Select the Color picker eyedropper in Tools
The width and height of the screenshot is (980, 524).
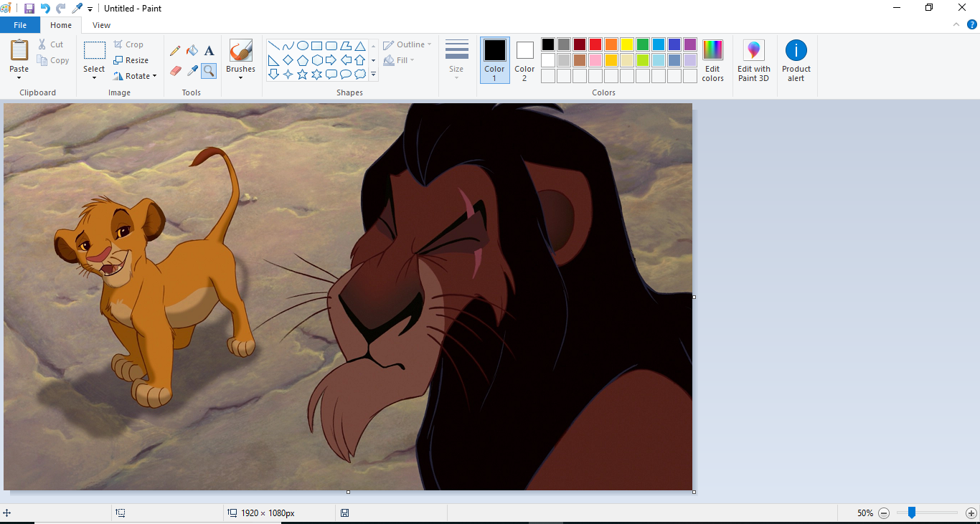click(192, 70)
